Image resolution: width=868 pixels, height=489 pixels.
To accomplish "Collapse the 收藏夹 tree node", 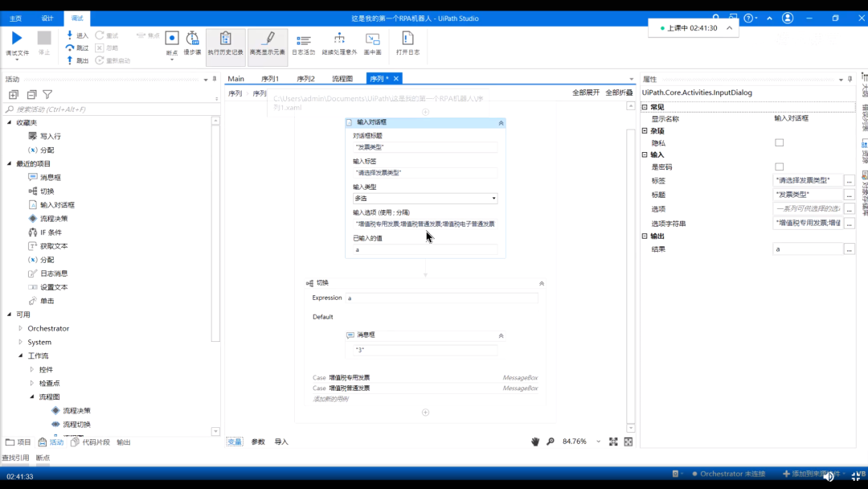I will tap(10, 123).
